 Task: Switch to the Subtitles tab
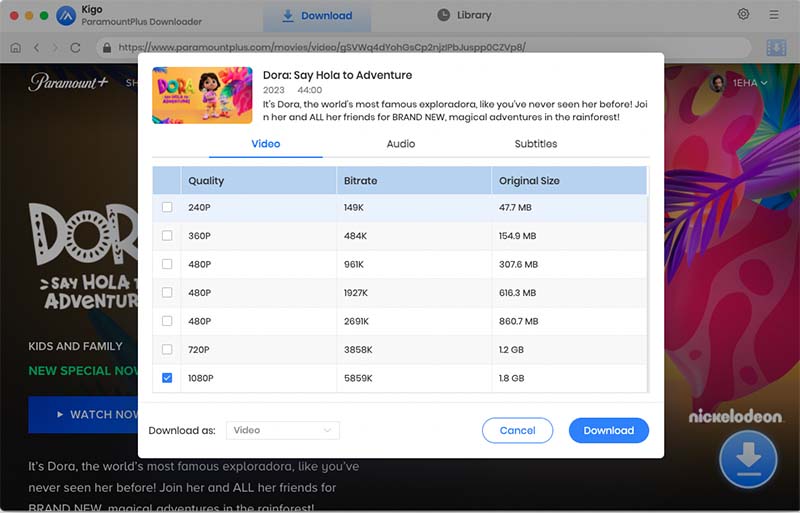[536, 144]
